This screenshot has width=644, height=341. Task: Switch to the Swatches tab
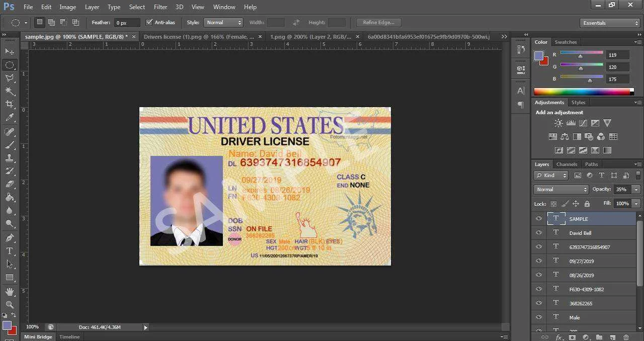point(566,42)
